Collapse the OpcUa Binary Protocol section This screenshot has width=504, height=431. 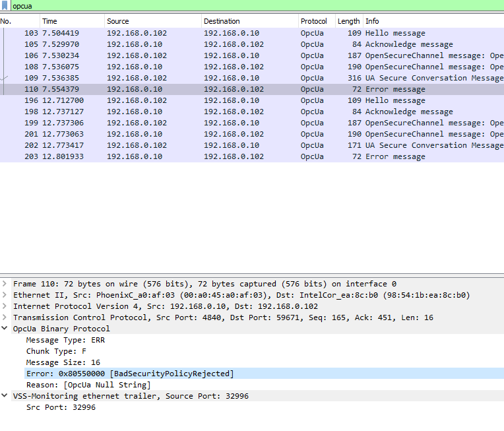(5, 329)
